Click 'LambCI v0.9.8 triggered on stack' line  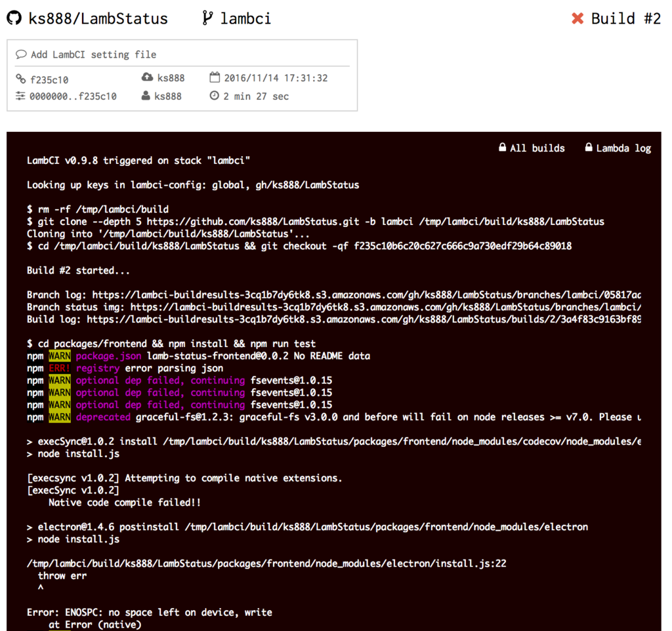(138, 161)
